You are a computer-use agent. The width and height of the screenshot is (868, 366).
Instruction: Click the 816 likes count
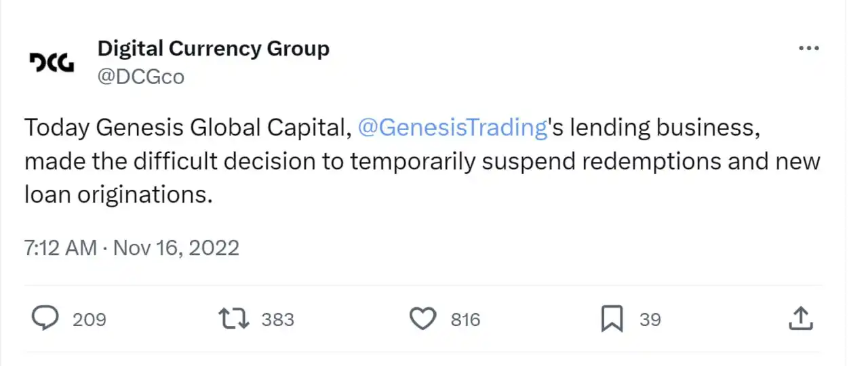pos(465,319)
